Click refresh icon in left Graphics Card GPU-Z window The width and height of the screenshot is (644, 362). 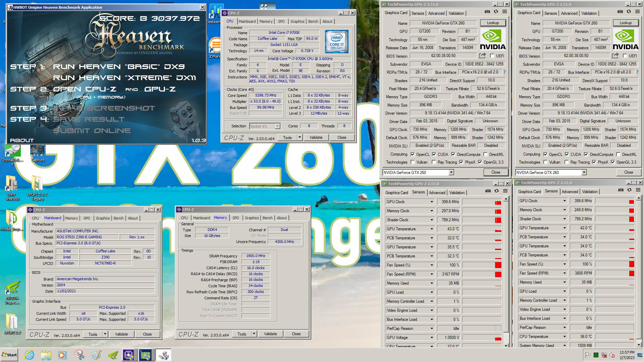pos(496,12)
